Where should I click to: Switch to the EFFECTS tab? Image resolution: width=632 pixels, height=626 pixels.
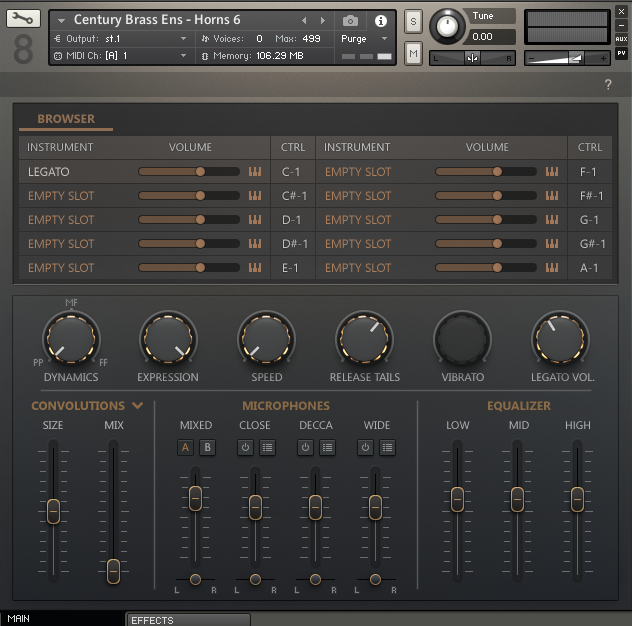pyautogui.click(x=189, y=620)
